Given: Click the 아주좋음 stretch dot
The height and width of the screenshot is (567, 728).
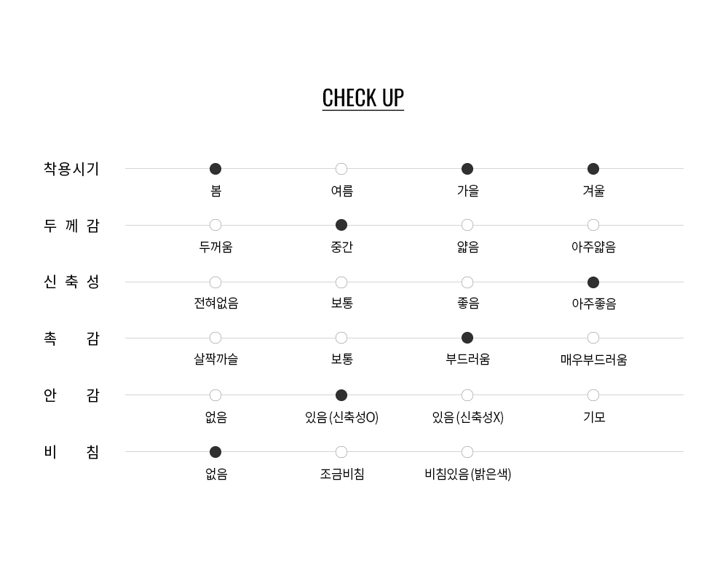Looking at the screenshot, I should click(593, 282).
